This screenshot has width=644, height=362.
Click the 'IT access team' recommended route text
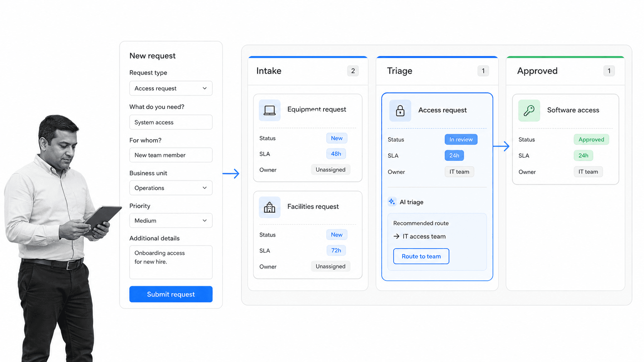click(424, 236)
